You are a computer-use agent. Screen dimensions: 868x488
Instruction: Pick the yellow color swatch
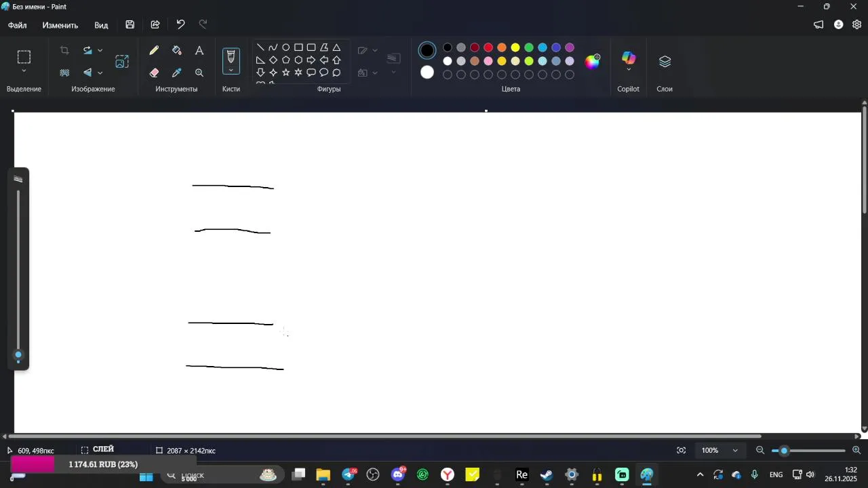click(x=515, y=47)
